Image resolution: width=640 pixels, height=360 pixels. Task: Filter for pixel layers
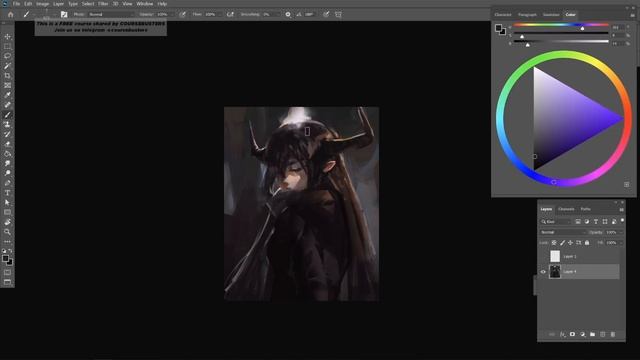click(x=578, y=222)
